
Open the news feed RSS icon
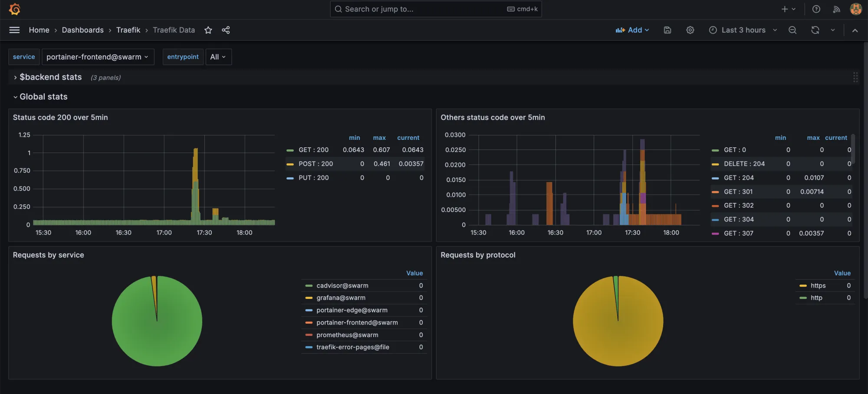(x=836, y=9)
